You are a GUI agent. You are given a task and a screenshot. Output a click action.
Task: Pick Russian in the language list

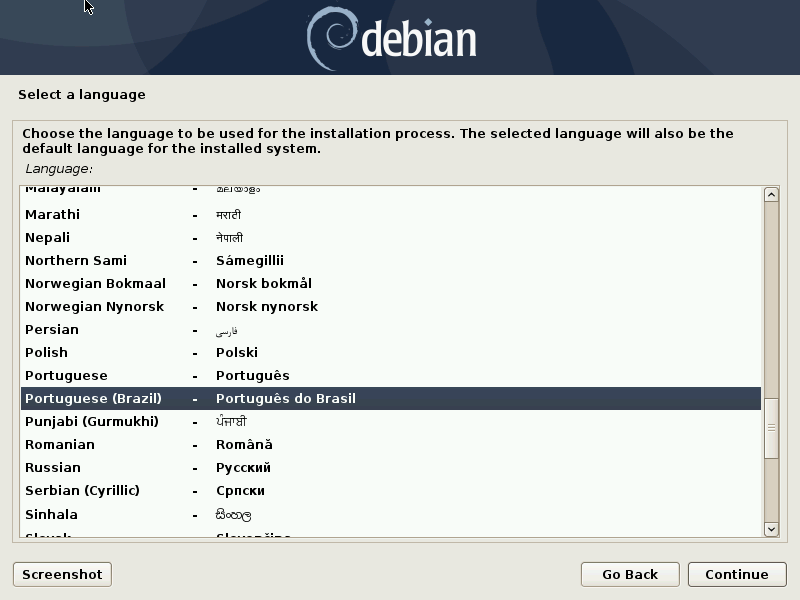pyautogui.click(x=391, y=467)
